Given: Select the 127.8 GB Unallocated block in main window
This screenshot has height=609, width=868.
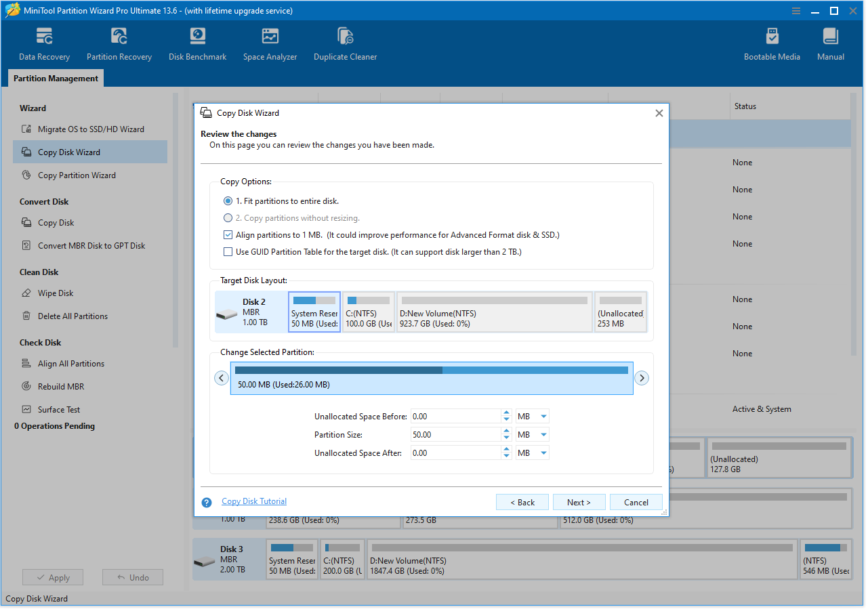Looking at the screenshot, I should (x=779, y=458).
